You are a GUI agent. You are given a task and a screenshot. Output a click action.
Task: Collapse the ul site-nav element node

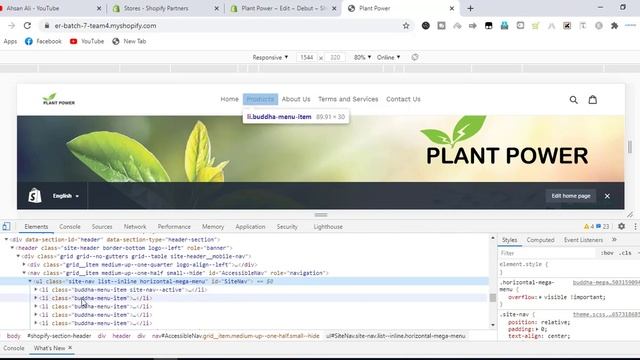(x=30, y=281)
